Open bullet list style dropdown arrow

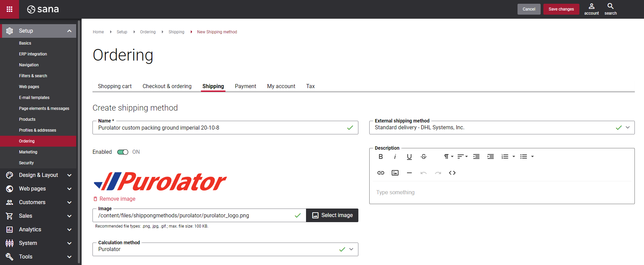tap(532, 156)
